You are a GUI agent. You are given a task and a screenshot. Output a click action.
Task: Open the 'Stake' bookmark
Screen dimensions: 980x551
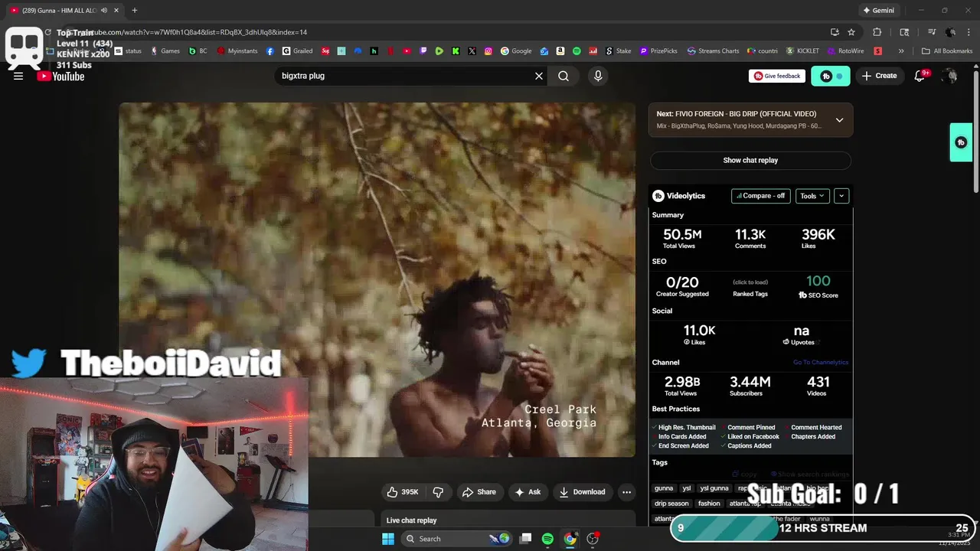pos(619,51)
